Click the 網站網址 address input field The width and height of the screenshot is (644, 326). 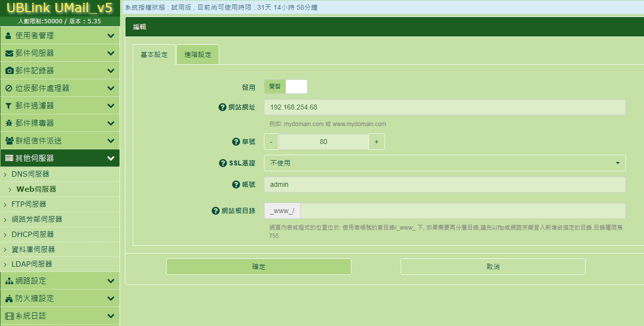coord(444,107)
